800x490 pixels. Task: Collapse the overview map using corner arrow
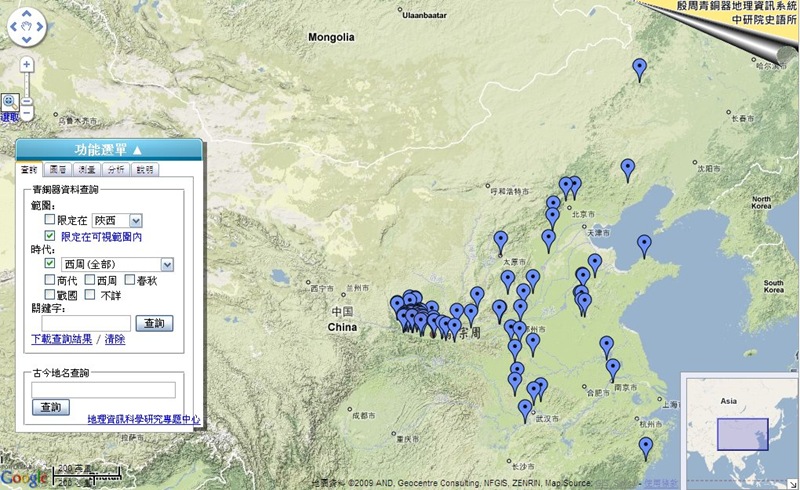tap(792, 482)
